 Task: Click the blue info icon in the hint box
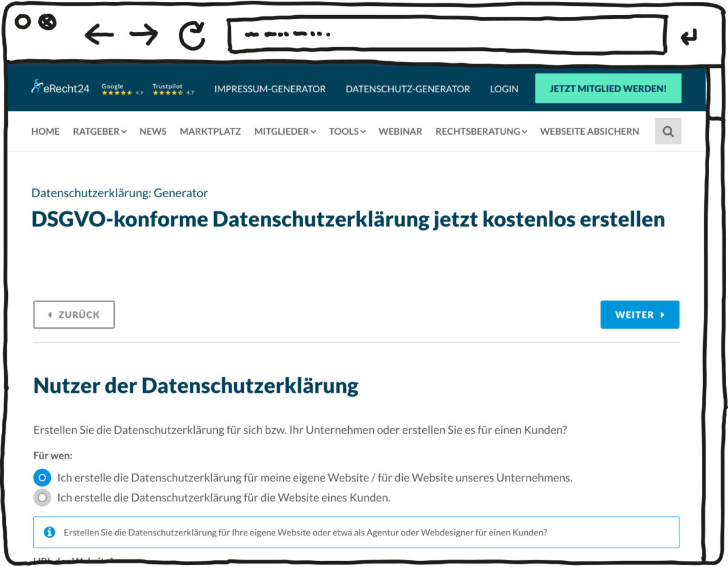[x=50, y=532]
